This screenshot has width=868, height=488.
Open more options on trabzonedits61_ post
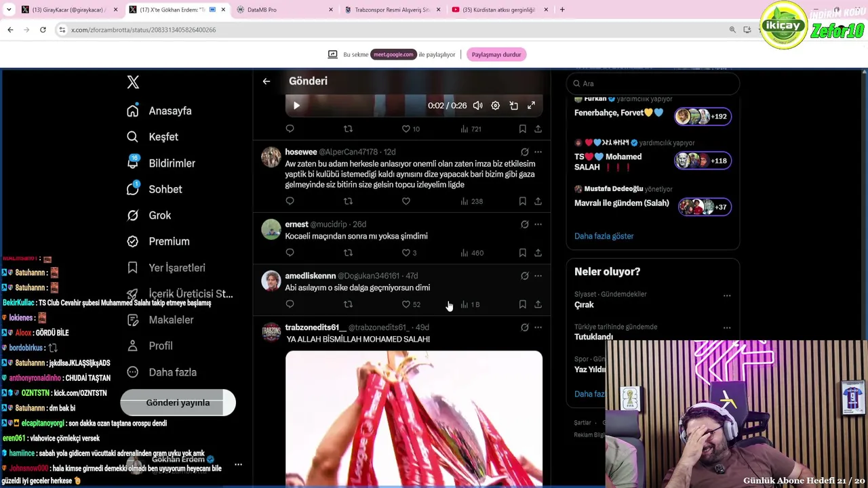[x=538, y=327]
